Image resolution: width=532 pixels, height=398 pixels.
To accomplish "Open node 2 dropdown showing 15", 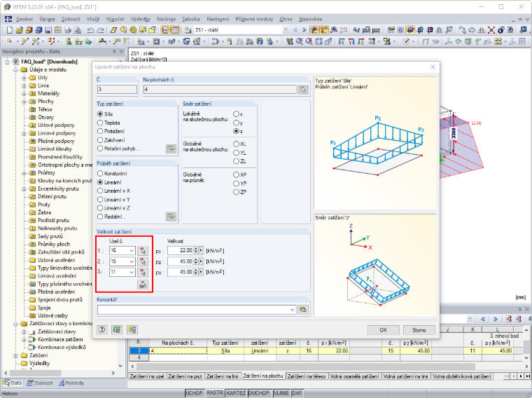I will 132,261.
